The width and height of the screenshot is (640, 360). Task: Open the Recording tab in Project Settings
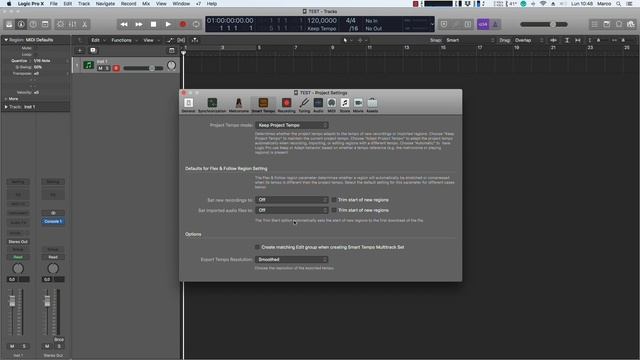coord(287,105)
